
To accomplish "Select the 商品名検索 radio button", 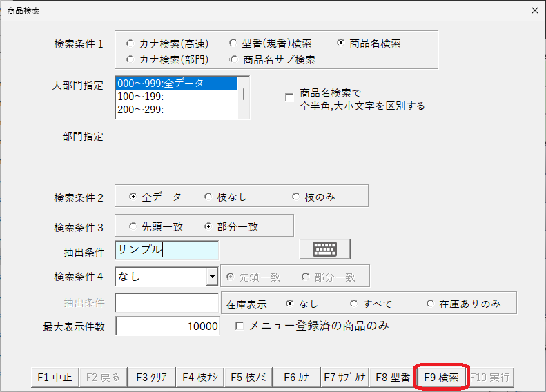I will pos(341,43).
